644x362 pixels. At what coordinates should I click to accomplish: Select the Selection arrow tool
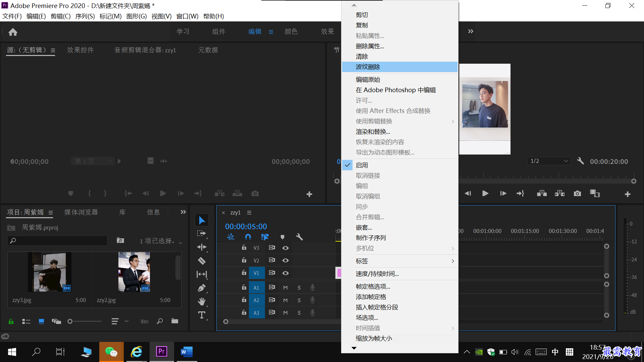tap(202, 220)
